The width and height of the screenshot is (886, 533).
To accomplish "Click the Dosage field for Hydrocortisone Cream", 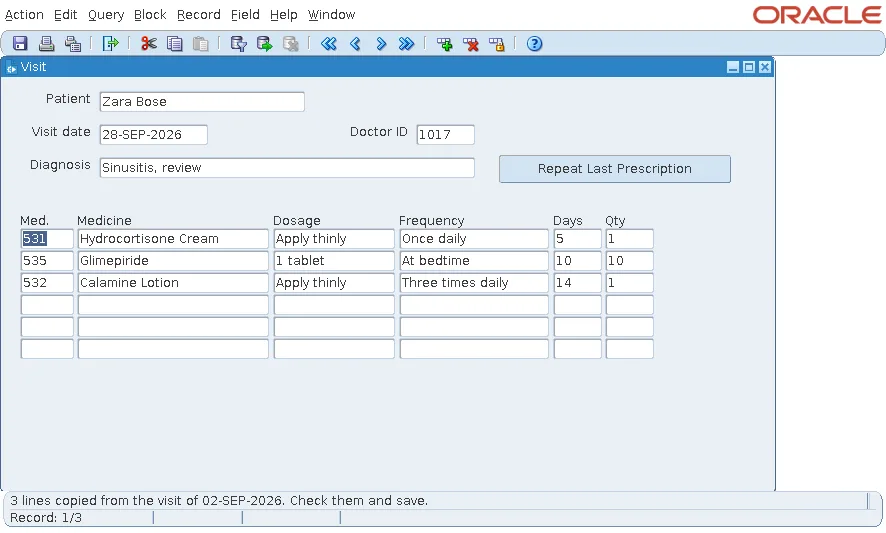I will coord(334,239).
